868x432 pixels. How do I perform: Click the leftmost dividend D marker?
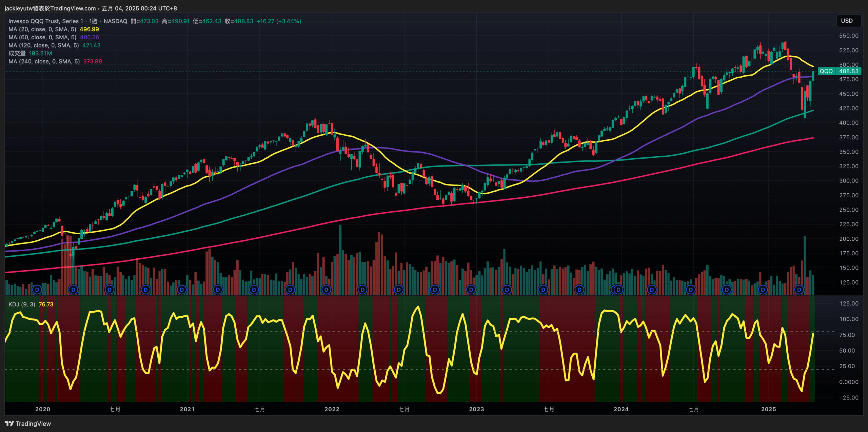click(x=37, y=290)
